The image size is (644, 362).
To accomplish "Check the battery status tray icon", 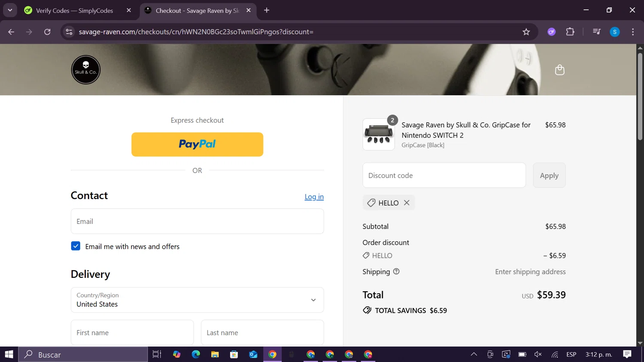I will tap(522, 354).
